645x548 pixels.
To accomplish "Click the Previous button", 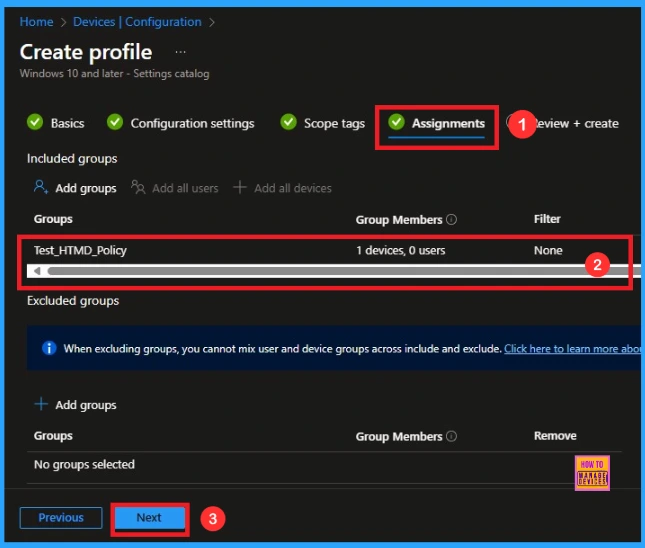I will pyautogui.click(x=61, y=518).
